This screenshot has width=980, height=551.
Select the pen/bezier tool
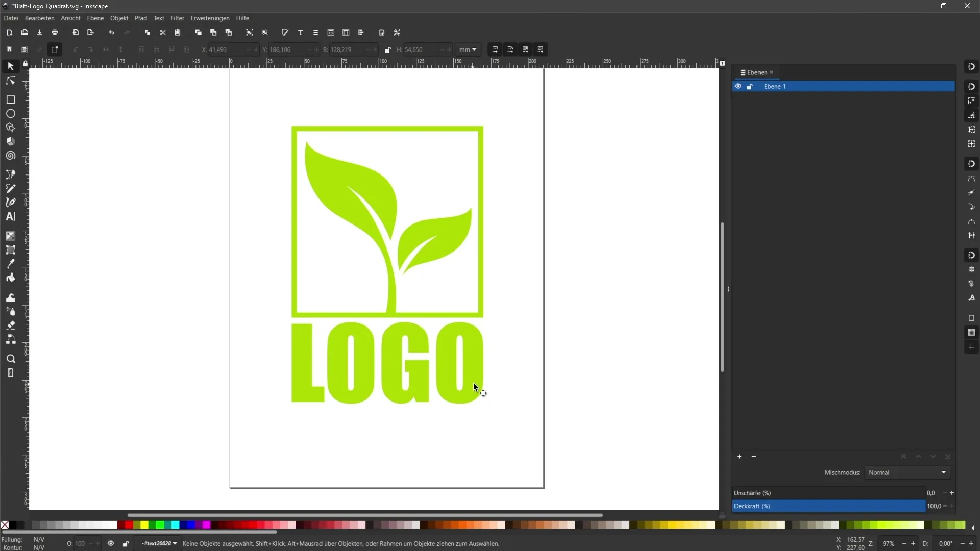(x=10, y=202)
